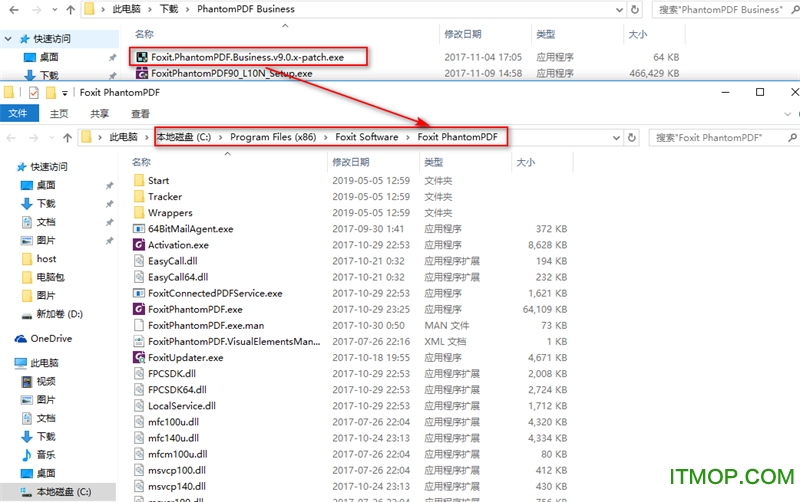Screen dimensions: 800x502
Task: Select the mfc100u.dll file
Action: click(x=173, y=422)
